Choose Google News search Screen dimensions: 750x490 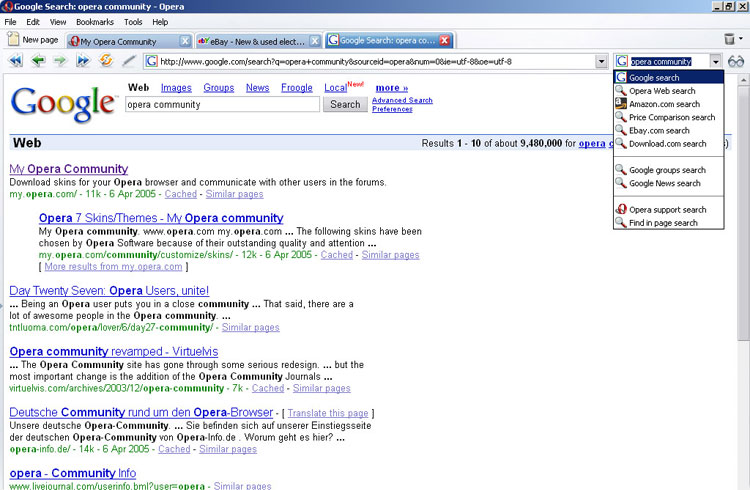click(669, 183)
